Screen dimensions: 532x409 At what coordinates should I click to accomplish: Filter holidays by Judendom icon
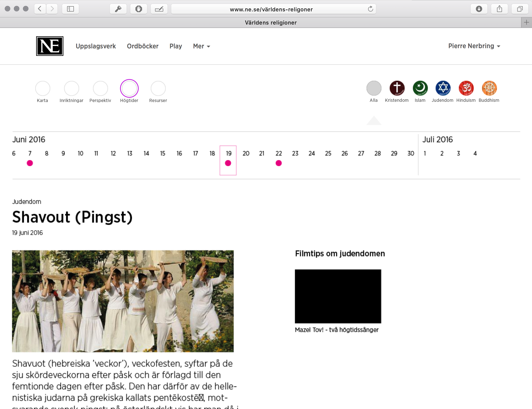pos(443,88)
